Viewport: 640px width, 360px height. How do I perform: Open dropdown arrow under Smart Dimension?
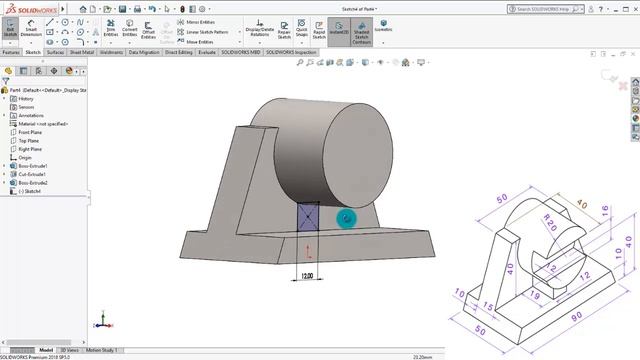(x=31, y=42)
